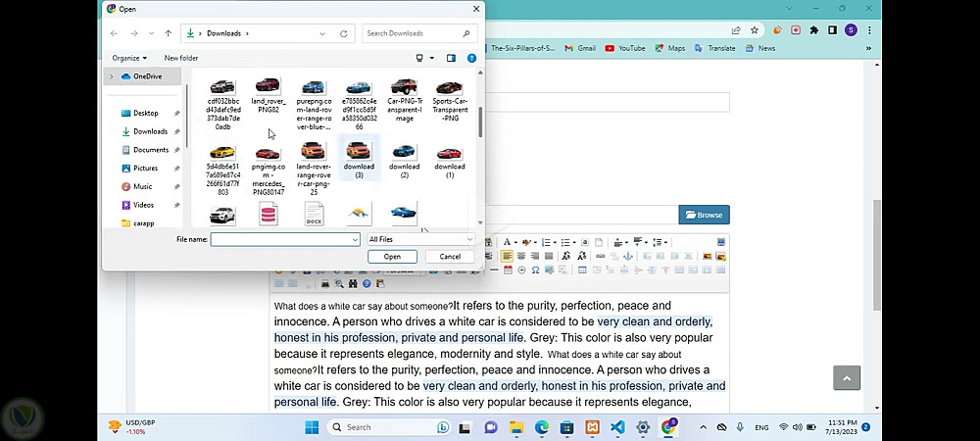Click align left in editor toolbar
Viewport: 980px width, 441px height.
click(x=507, y=256)
